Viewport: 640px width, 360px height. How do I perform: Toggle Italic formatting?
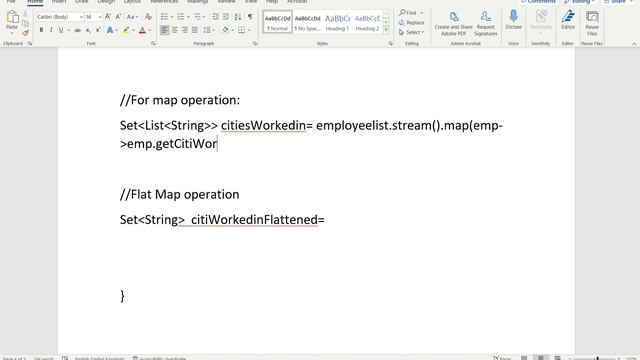(51, 30)
